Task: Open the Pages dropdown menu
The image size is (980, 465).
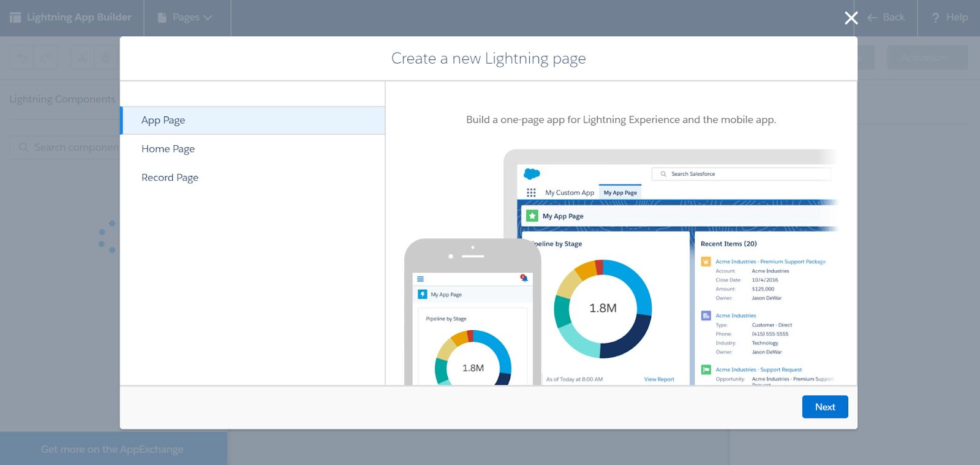Action: tap(186, 17)
